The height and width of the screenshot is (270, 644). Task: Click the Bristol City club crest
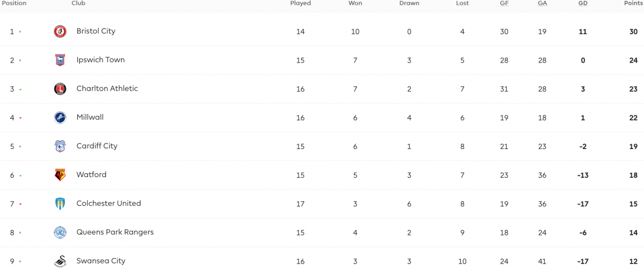click(x=61, y=32)
